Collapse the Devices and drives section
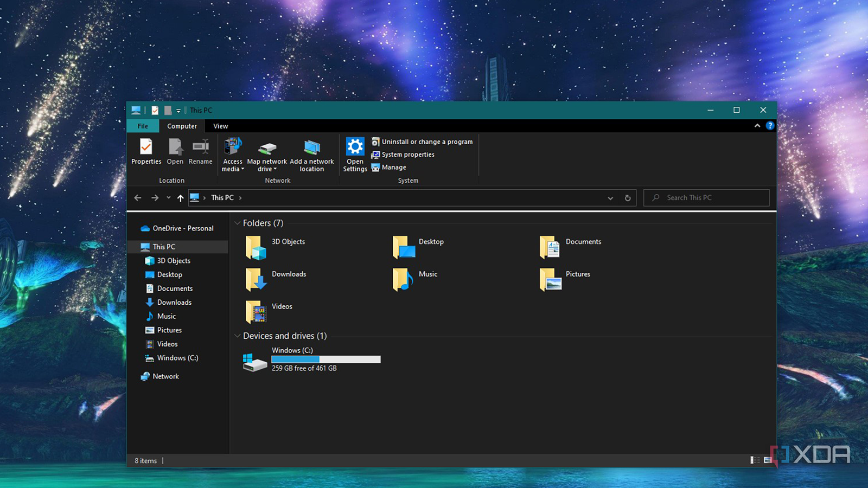The width and height of the screenshot is (868, 488). (x=237, y=335)
